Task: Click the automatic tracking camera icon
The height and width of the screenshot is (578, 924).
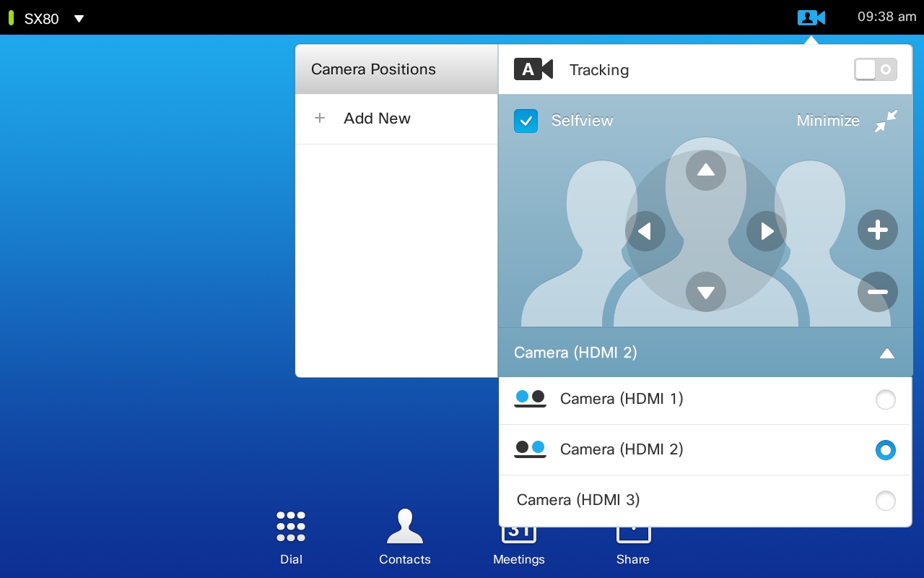Action: (533, 69)
